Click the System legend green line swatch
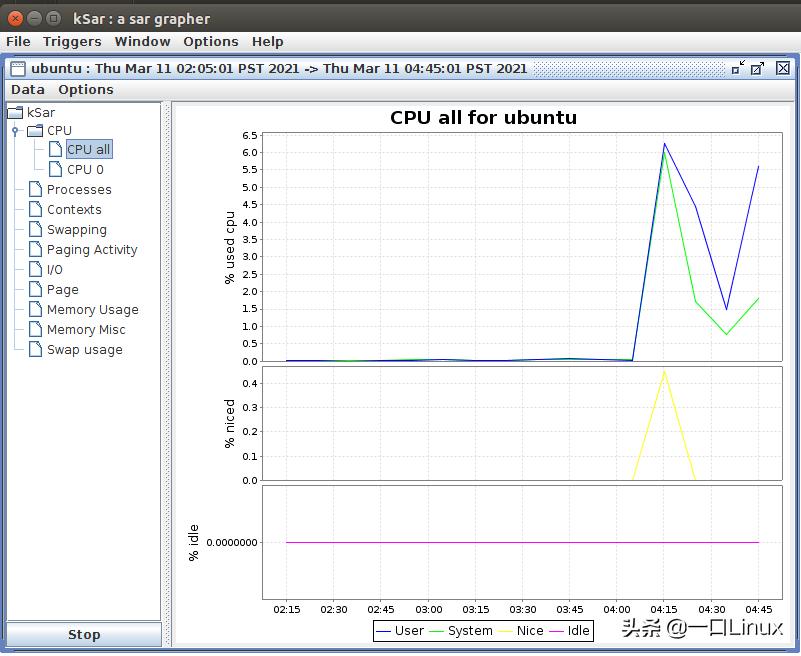The width and height of the screenshot is (801, 656). pos(438,631)
